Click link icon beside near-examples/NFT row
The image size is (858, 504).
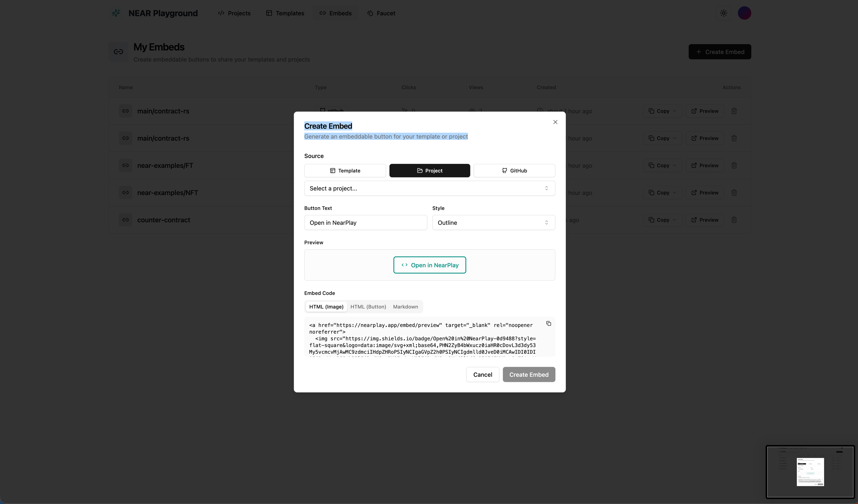tap(125, 193)
